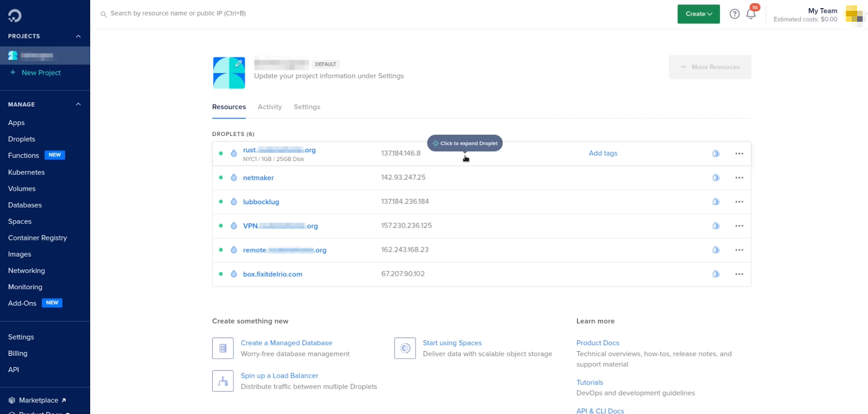Click the search magnifier icon

pos(103,14)
